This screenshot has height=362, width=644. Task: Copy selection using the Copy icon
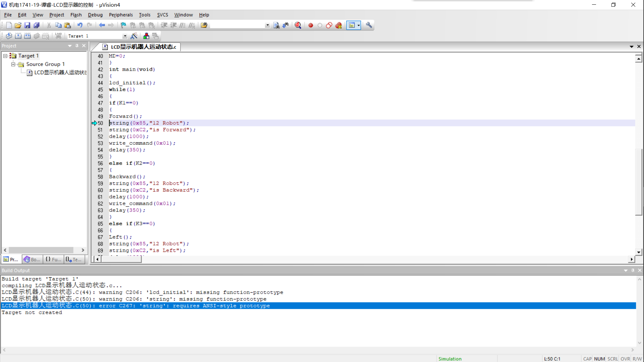(x=58, y=25)
